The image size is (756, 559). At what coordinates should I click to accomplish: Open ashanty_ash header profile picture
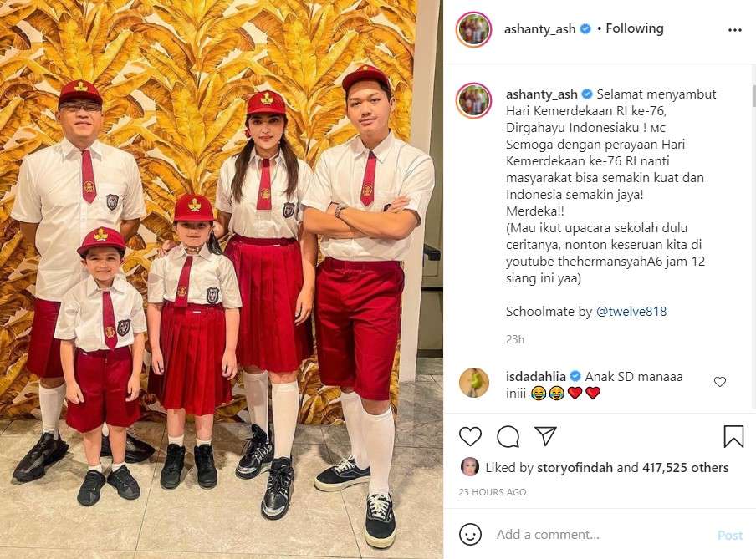coord(473,29)
